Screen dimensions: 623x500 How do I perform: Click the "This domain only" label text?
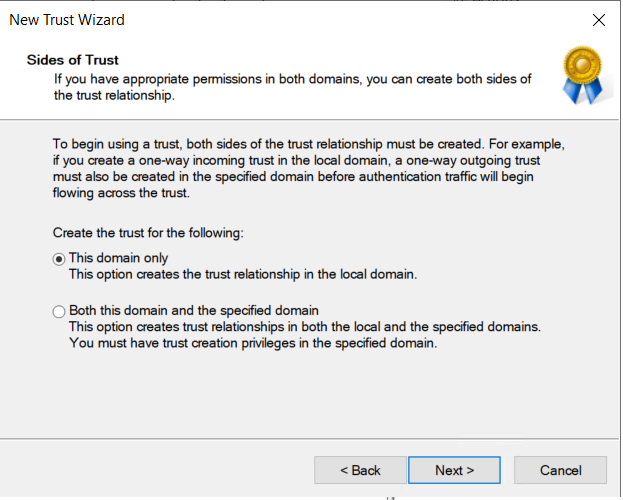[118, 258]
